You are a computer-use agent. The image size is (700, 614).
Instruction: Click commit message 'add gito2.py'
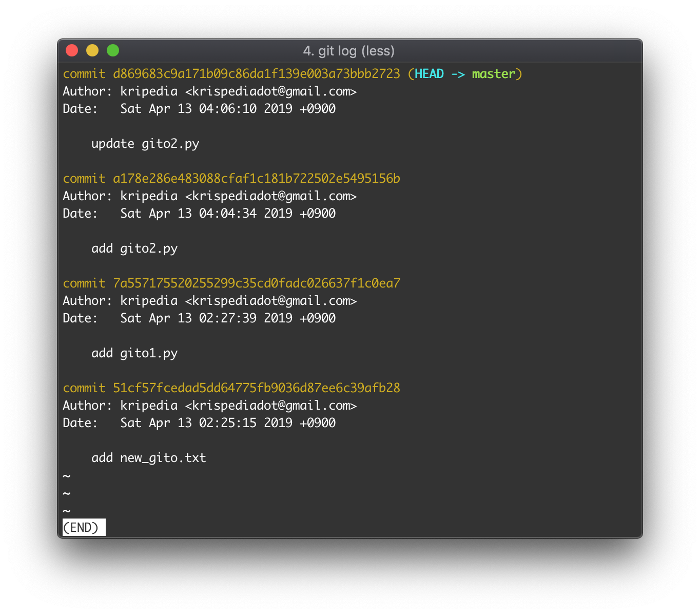pyautogui.click(x=134, y=248)
